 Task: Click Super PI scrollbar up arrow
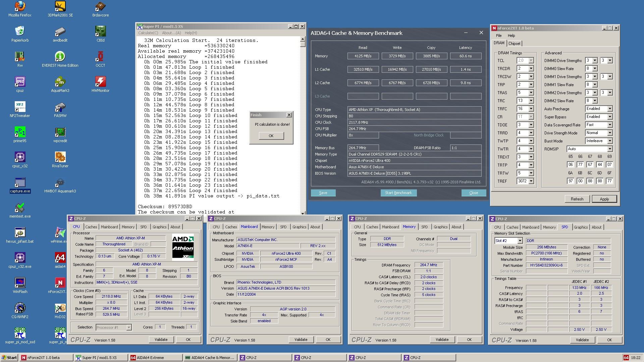pos(303,39)
